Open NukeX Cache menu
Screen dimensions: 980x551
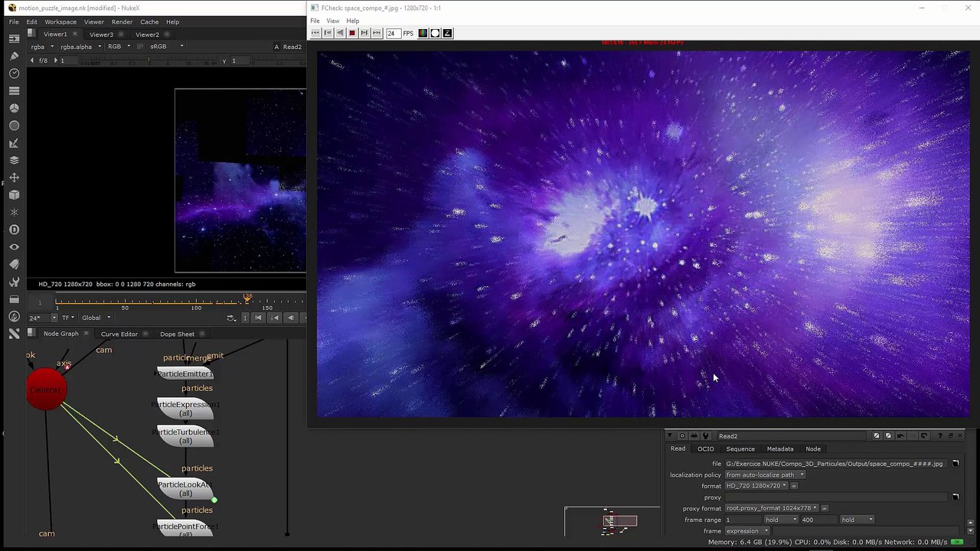(149, 21)
